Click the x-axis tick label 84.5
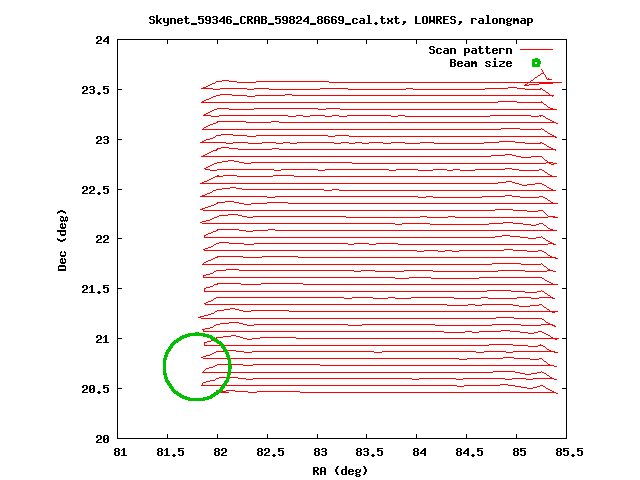This screenshot has width=640, height=480. click(469, 452)
